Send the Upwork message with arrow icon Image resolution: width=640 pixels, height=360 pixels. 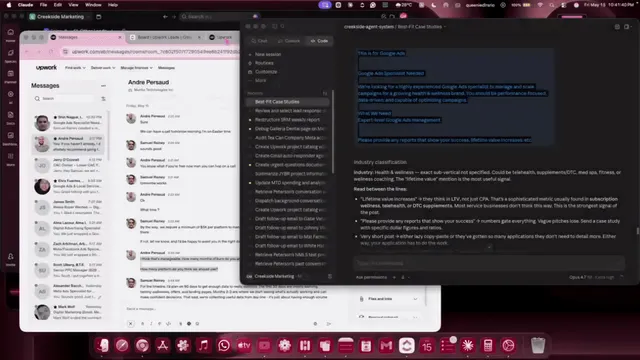(329, 324)
